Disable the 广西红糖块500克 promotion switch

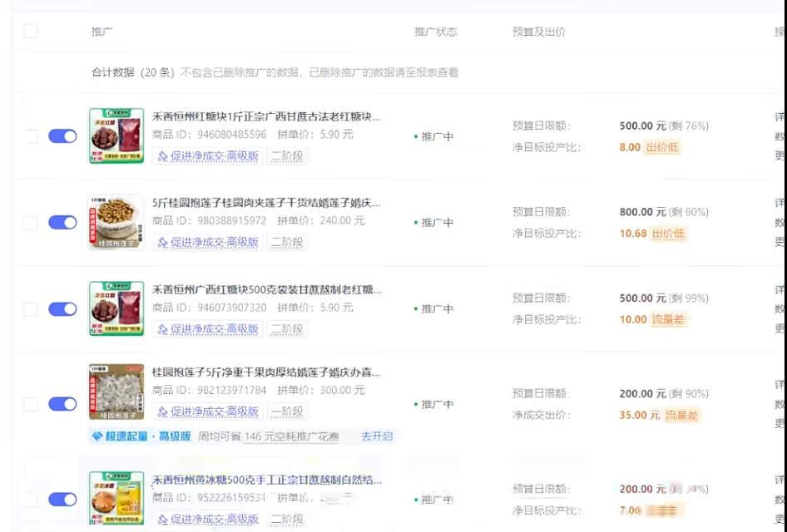[62, 309]
